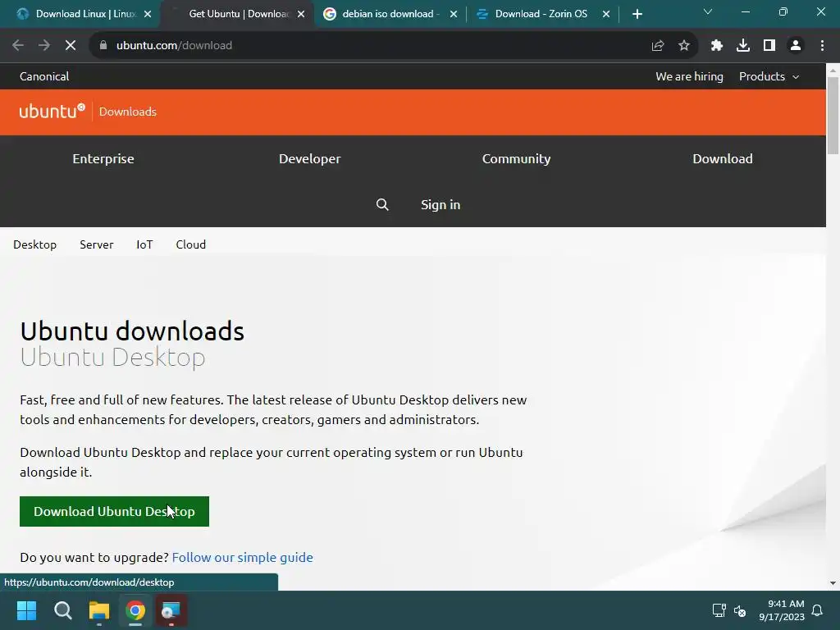Close the Download Linux tab

point(148,14)
